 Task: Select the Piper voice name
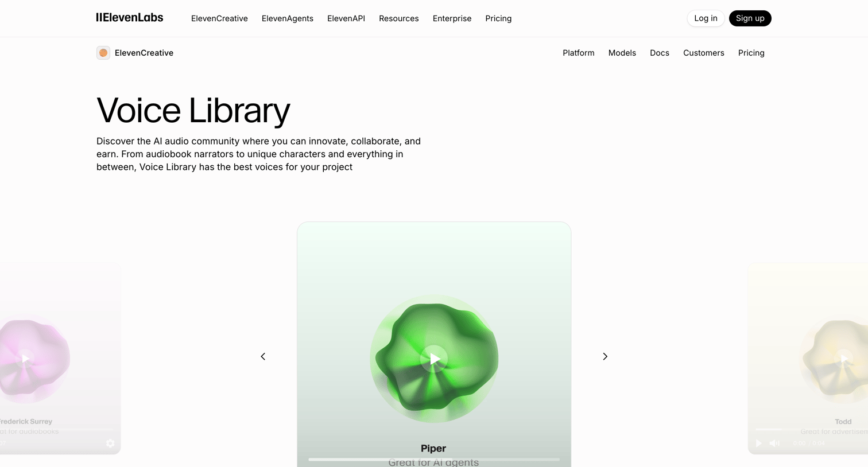[433, 448]
